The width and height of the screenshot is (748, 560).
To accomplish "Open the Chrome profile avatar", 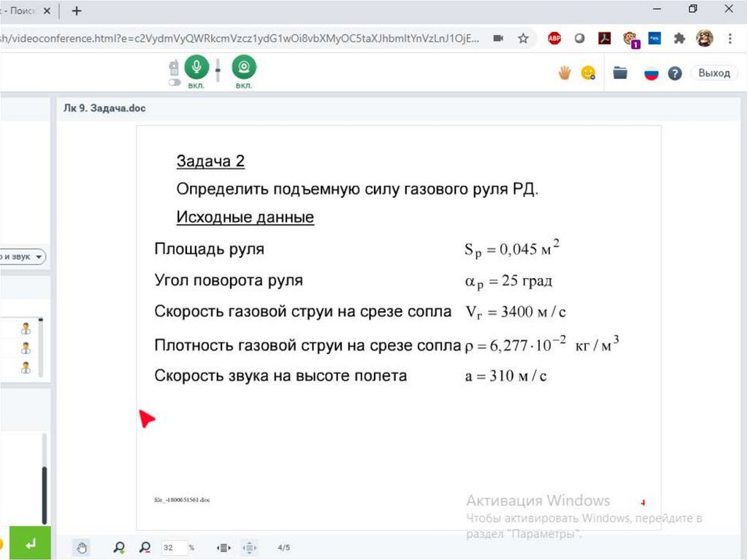I will [705, 38].
